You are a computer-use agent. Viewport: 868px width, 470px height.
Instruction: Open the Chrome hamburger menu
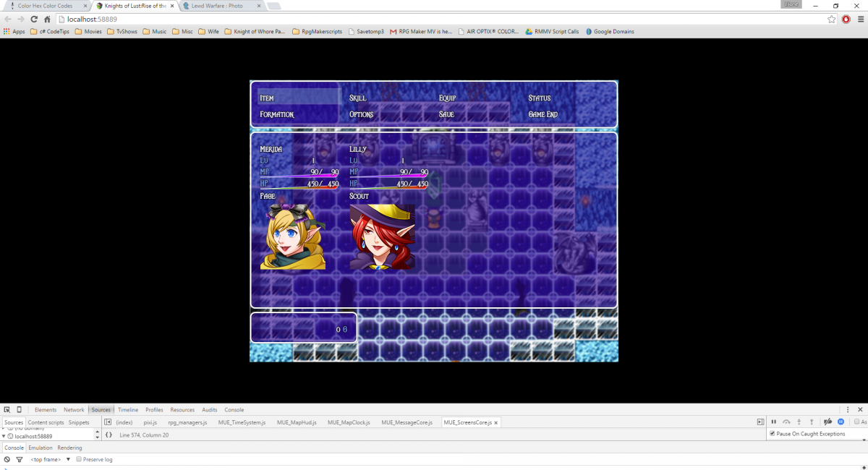[x=859, y=19]
